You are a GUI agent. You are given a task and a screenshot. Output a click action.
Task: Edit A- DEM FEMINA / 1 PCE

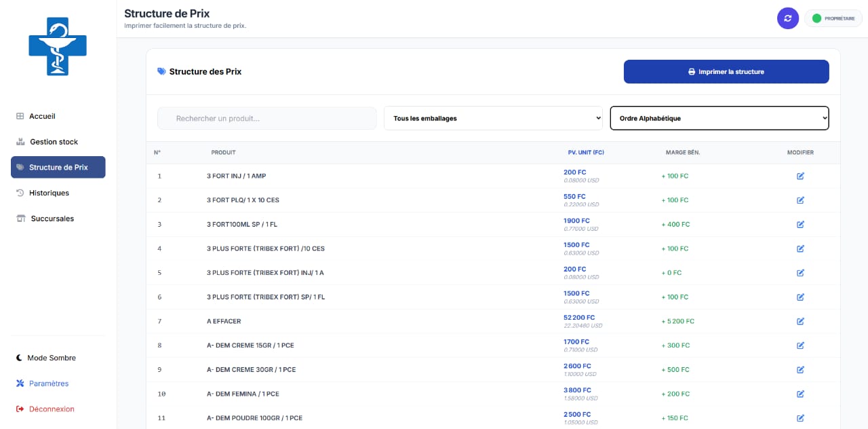[800, 394]
